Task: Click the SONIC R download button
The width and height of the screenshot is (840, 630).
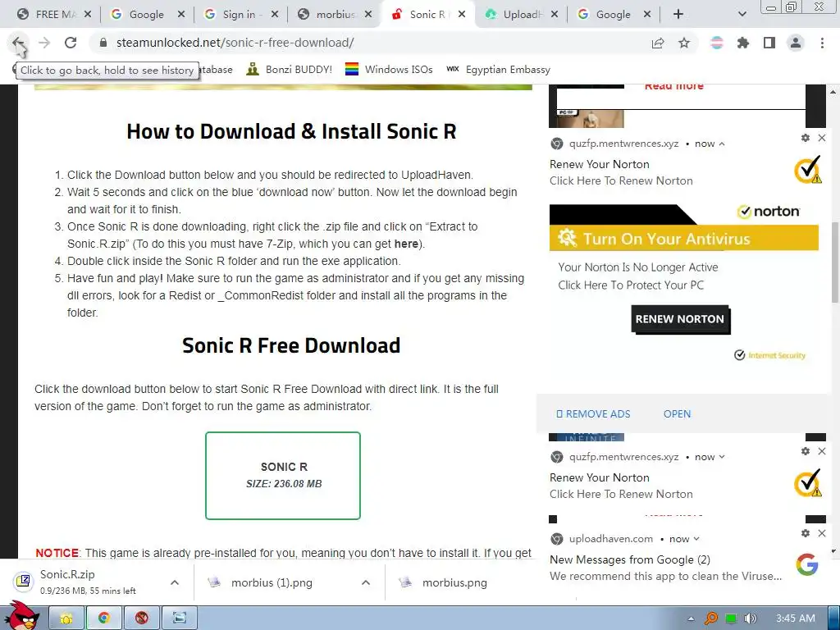Action: [x=283, y=475]
